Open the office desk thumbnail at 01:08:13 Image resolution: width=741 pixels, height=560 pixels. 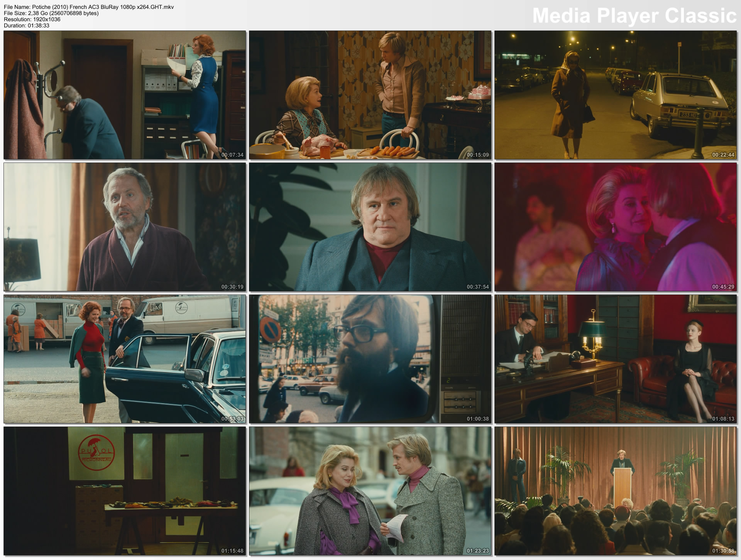coord(616,359)
